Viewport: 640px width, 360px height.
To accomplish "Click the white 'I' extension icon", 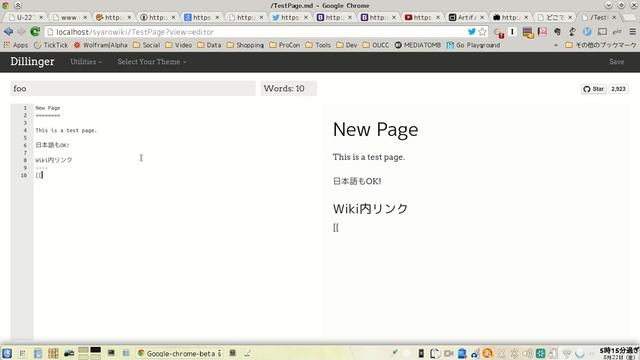I will click(512, 32).
